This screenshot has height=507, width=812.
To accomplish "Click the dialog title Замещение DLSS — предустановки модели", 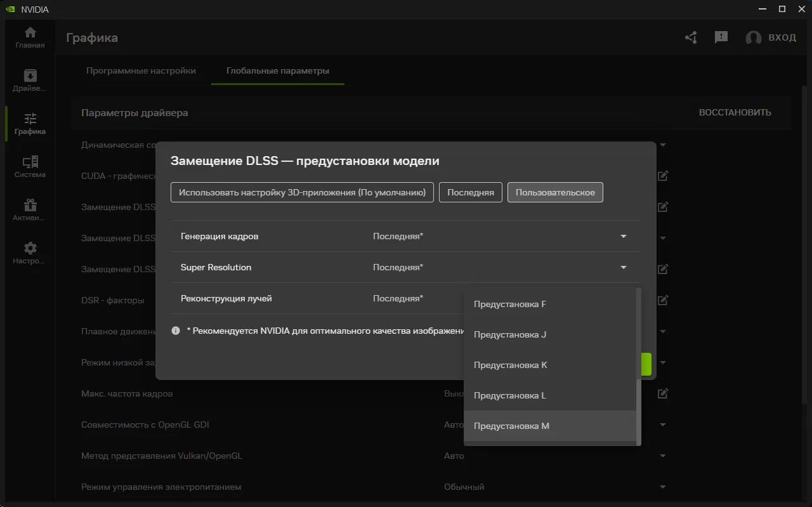I will point(305,161).
